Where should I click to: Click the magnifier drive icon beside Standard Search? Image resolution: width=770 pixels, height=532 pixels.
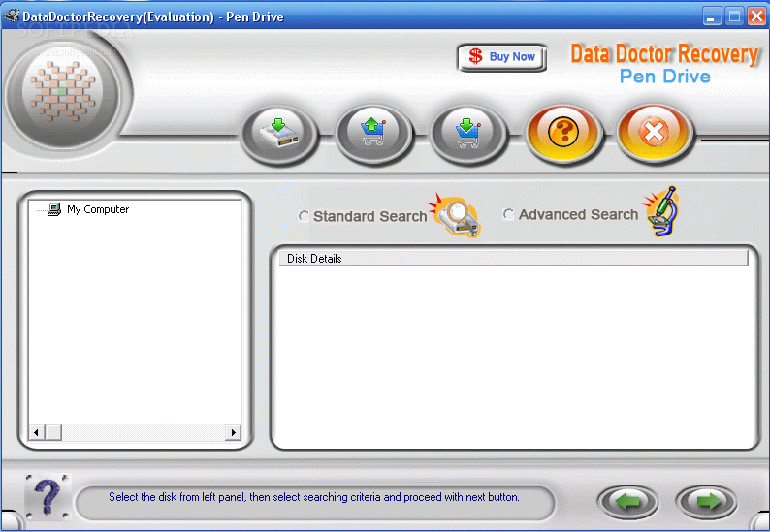click(455, 215)
